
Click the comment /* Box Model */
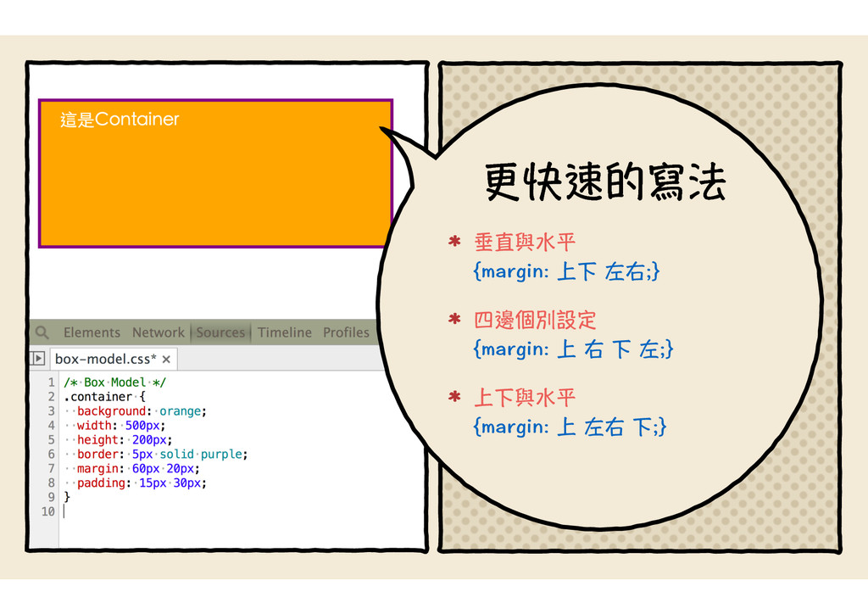[x=114, y=382]
